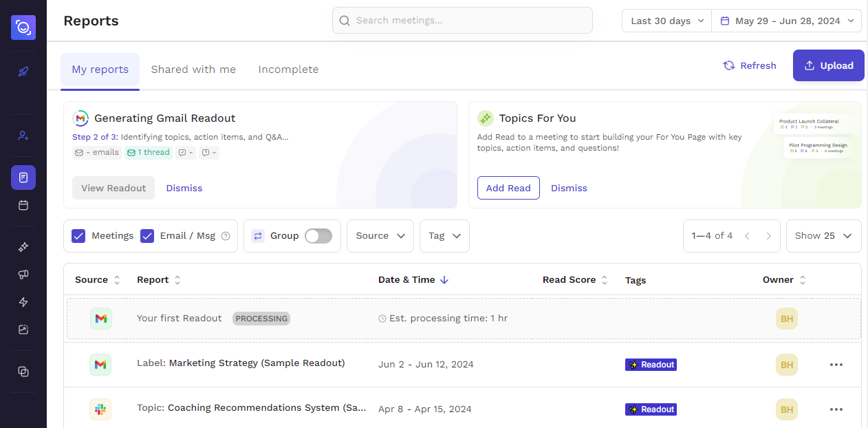Open the Show 25 rows dropdown
The height and width of the screenshot is (428, 868).
[x=824, y=236]
